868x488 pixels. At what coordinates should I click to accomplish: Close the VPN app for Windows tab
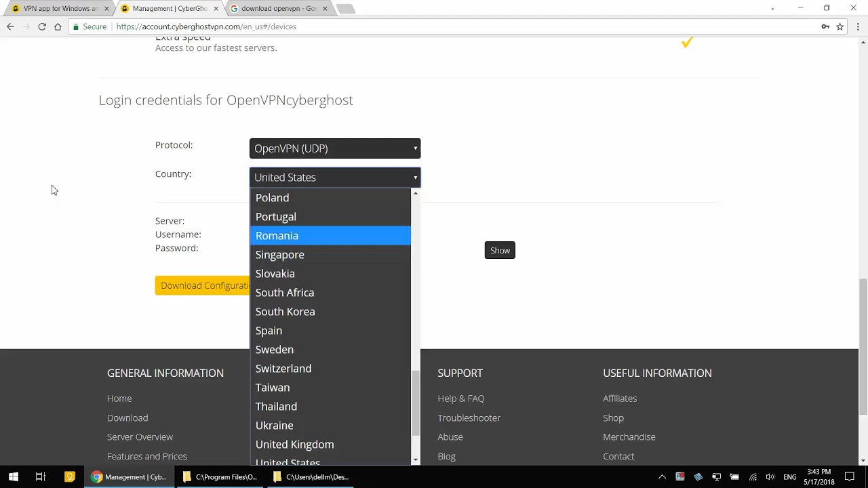(x=106, y=9)
